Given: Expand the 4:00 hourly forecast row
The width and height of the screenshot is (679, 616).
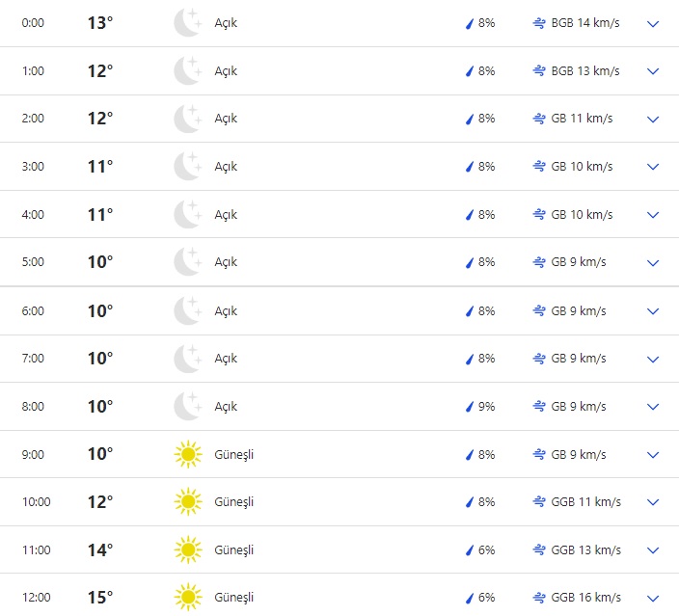Looking at the screenshot, I should click(653, 215).
